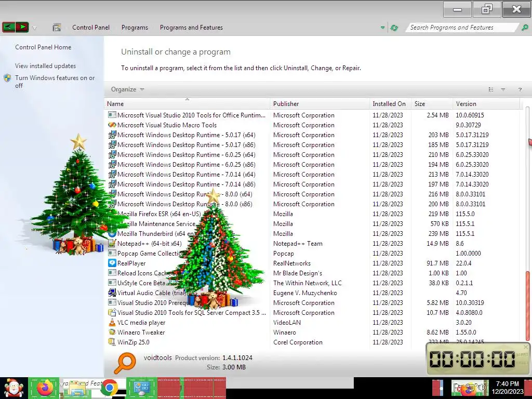Open the Organize dropdown menu

[128, 89]
